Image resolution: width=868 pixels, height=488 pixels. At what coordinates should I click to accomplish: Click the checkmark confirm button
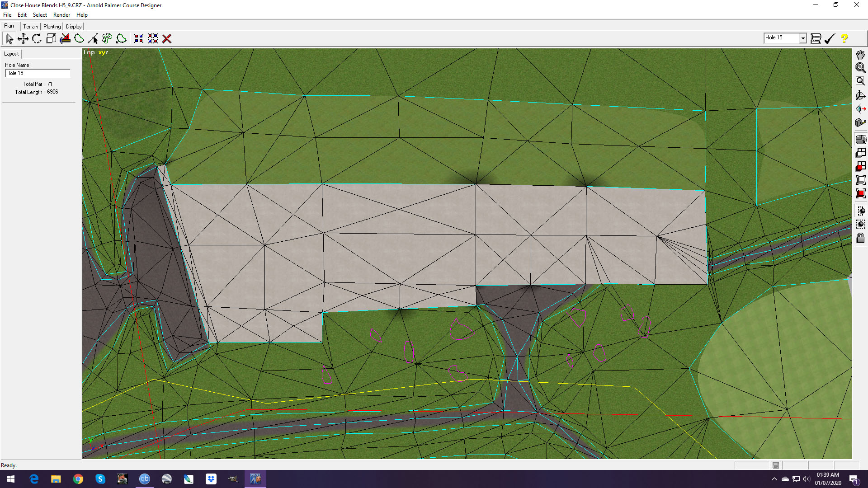(830, 39)
